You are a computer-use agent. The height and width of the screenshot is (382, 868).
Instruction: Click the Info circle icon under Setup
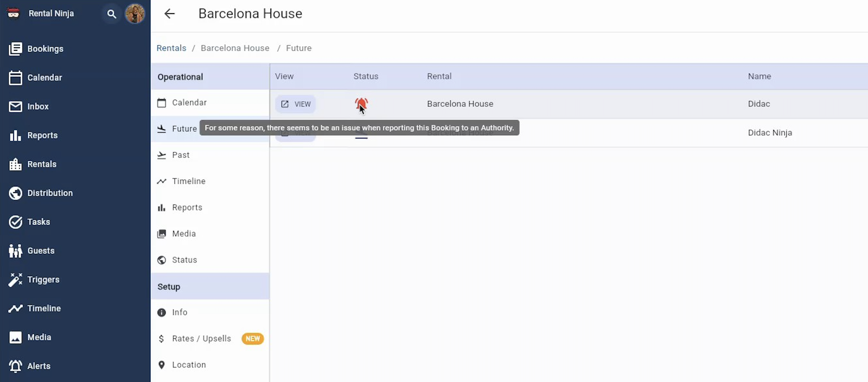point(162,313)
